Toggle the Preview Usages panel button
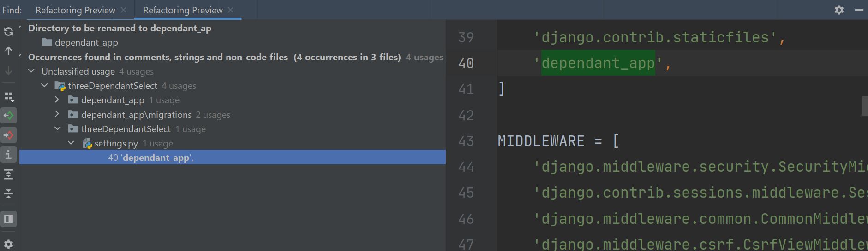The image size is (868, 251). coord(8,219)
